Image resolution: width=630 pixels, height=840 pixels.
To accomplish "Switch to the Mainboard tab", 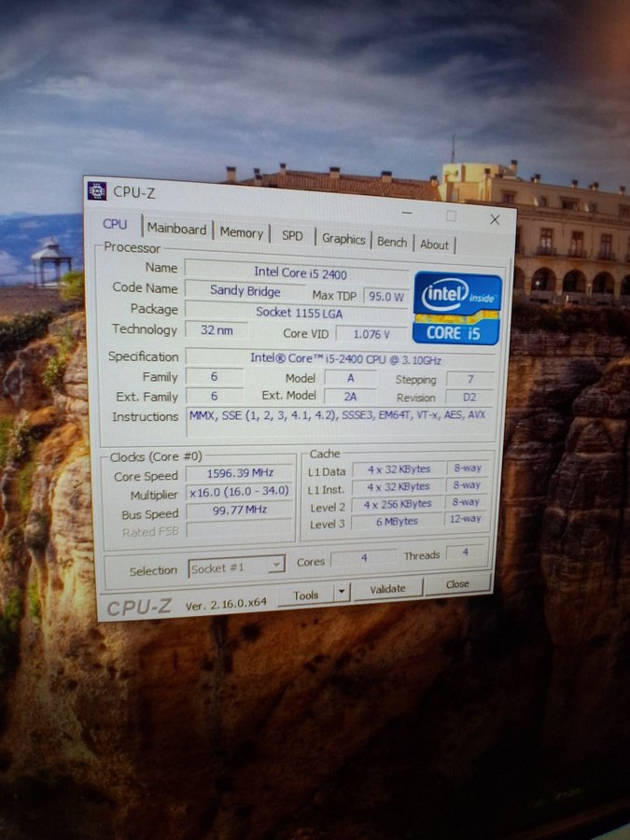I will click(176, 230).
